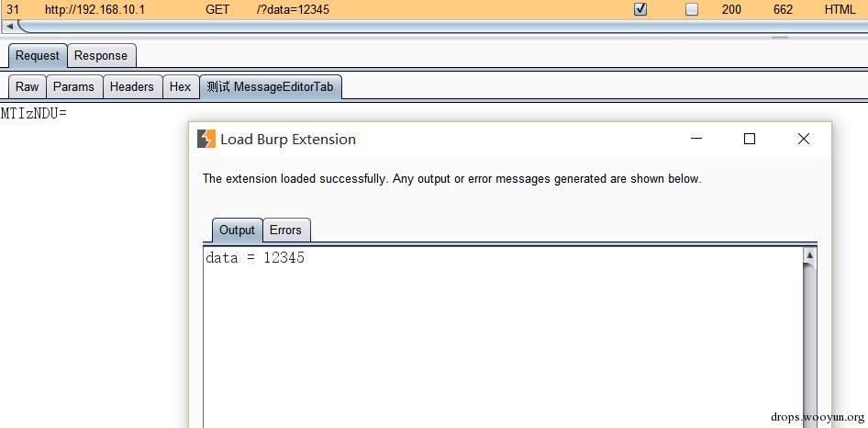Click the horizontal scrollbar left arrow
868x428 pixels.
click(9, 26)
